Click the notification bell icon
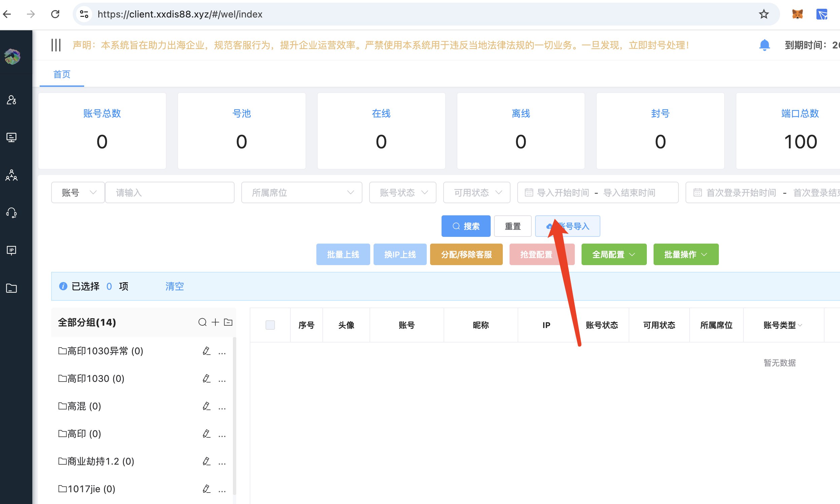This screenshot has height=504, width=840. (x=764, y=45)
